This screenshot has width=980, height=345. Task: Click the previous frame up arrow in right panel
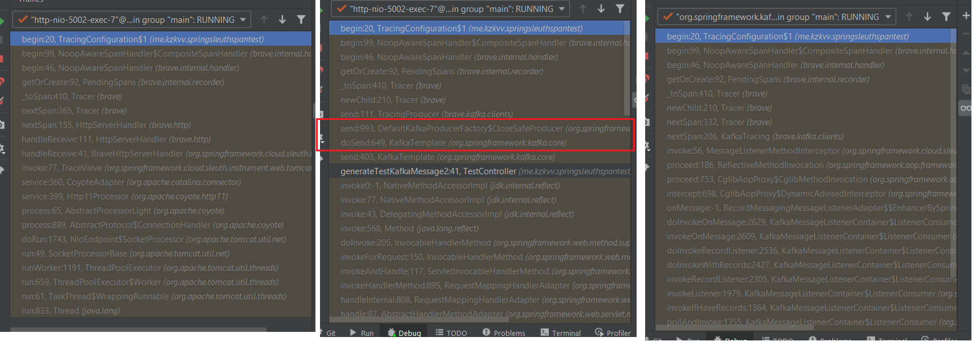click(909, 17)
